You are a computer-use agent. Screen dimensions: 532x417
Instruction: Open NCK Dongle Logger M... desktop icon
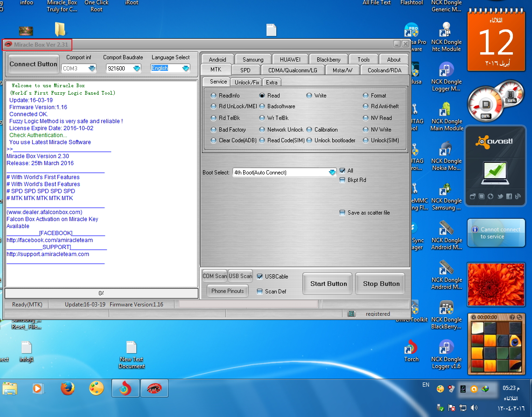point(446,76)
